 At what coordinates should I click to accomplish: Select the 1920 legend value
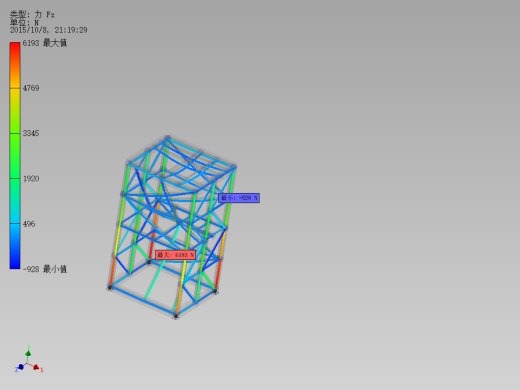pyautogui.click(x=31, y=179)
